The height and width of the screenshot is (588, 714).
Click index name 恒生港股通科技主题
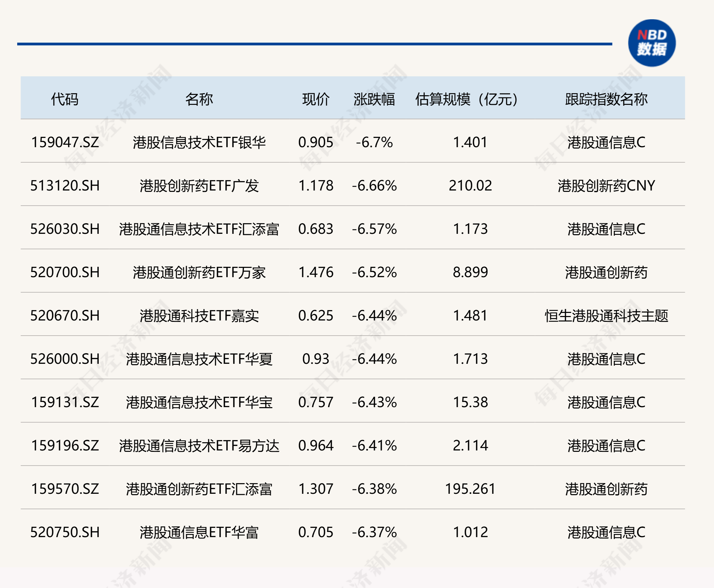pos(606,316)
